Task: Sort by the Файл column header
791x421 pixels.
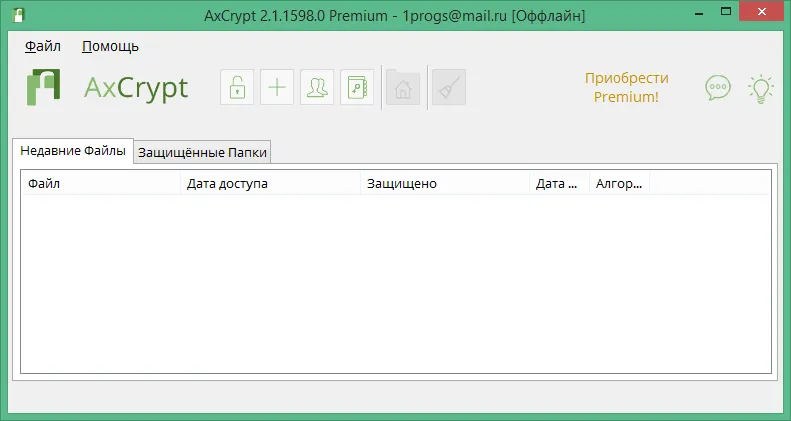Action: point(101,184)
